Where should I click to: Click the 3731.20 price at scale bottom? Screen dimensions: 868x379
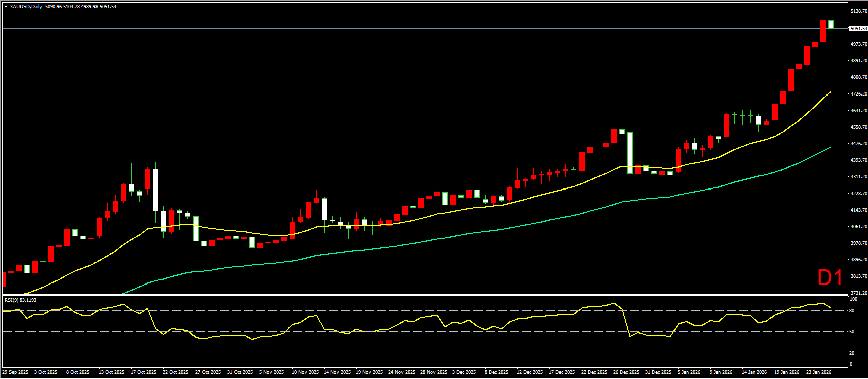click(858, 293)
